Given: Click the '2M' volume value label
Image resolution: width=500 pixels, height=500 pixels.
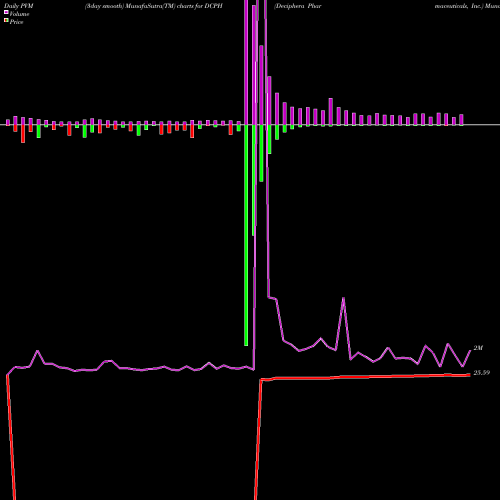Looking at the screenshot, I should tap(478, 348).
